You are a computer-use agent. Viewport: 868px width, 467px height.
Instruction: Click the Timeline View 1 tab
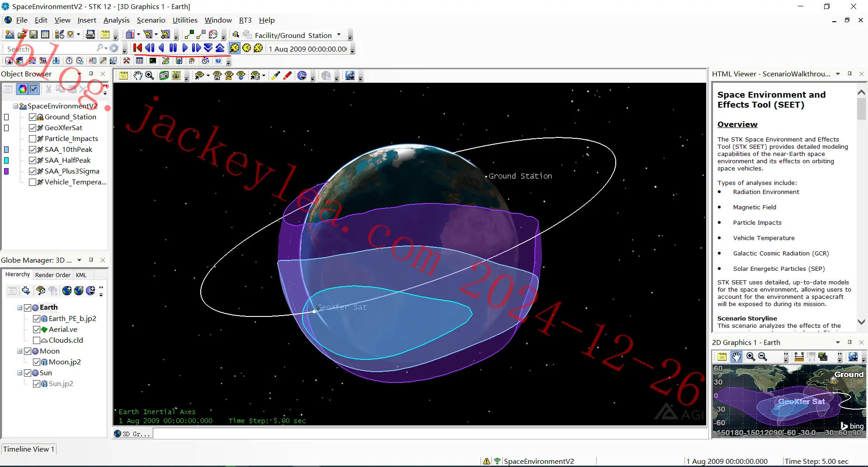pos(29,449)
